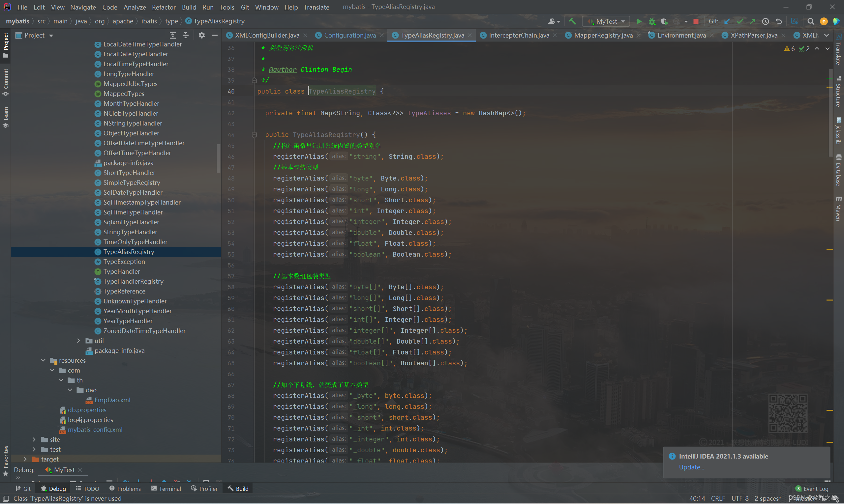The width and height of the screenshot is (844, 504).
Task: Toggle the Maven tool window button
Action: [x=839, y=209]
